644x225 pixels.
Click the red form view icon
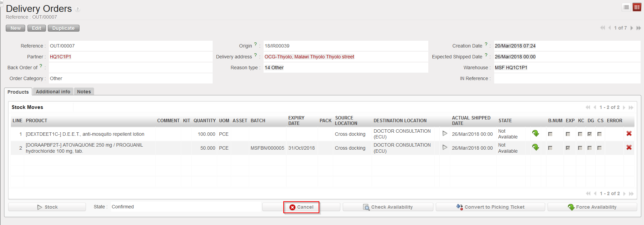[x=637, y=7]
